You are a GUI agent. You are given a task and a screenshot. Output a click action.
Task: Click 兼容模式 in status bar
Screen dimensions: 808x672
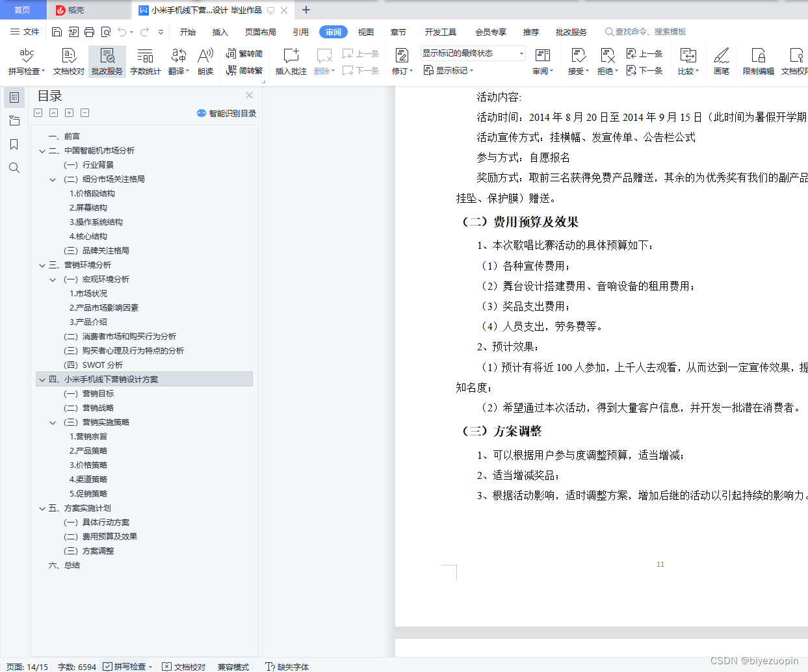coord(233,667)
